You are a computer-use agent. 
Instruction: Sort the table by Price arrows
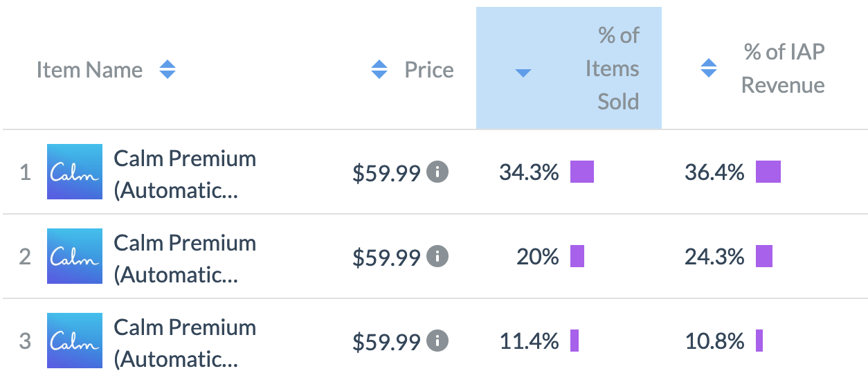point(379,70)
